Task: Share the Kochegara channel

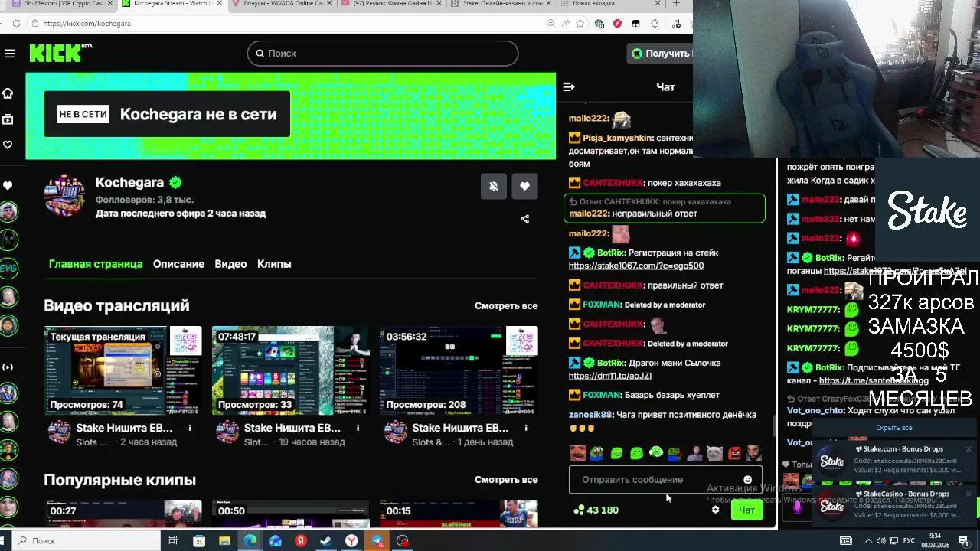Action: tap(524, 219)
